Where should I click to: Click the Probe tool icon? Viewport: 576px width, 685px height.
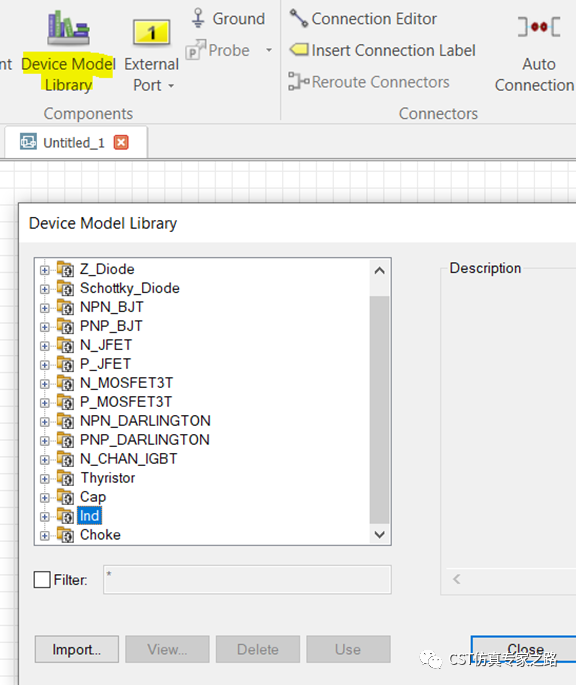click(195, 49)
